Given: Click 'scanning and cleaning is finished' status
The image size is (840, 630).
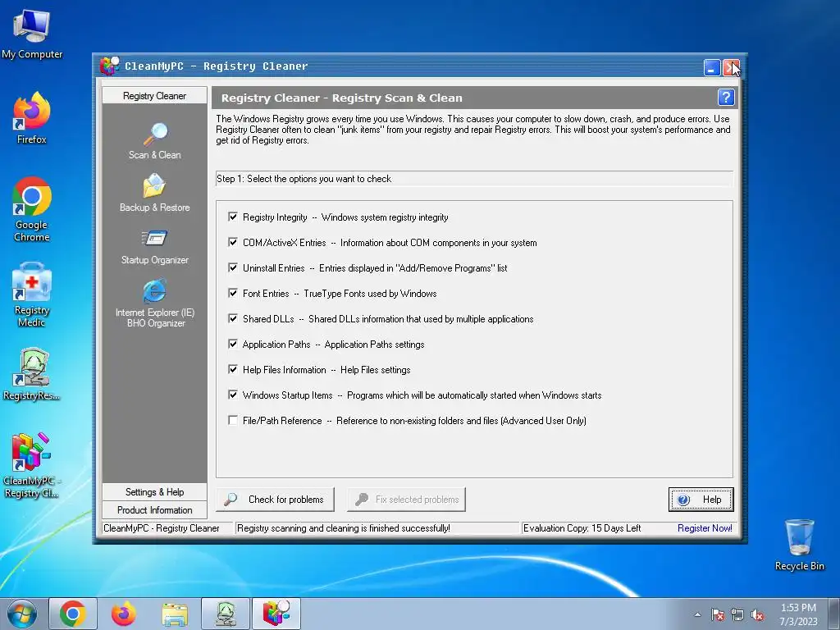Looking at the screenshot, I should 344,528.
